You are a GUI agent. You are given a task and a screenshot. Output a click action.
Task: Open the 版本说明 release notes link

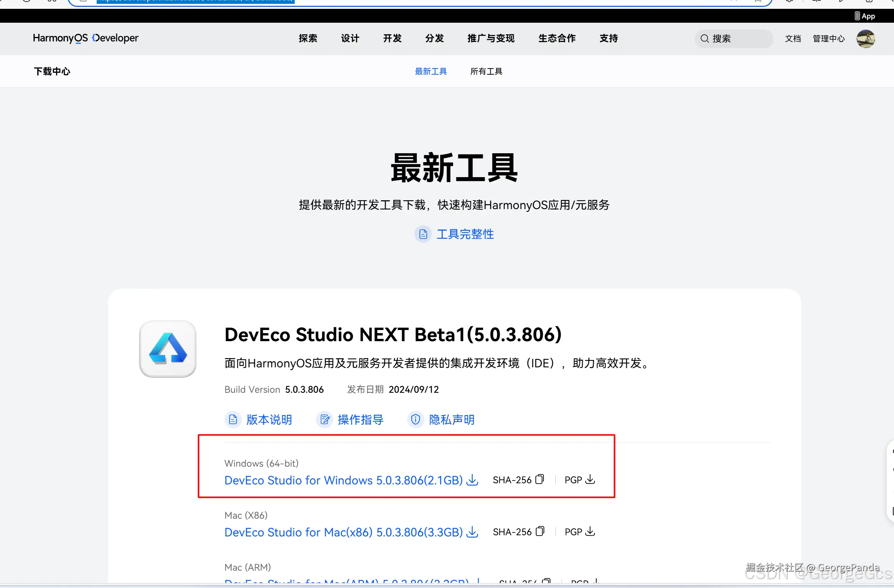[x=269, y=419]
